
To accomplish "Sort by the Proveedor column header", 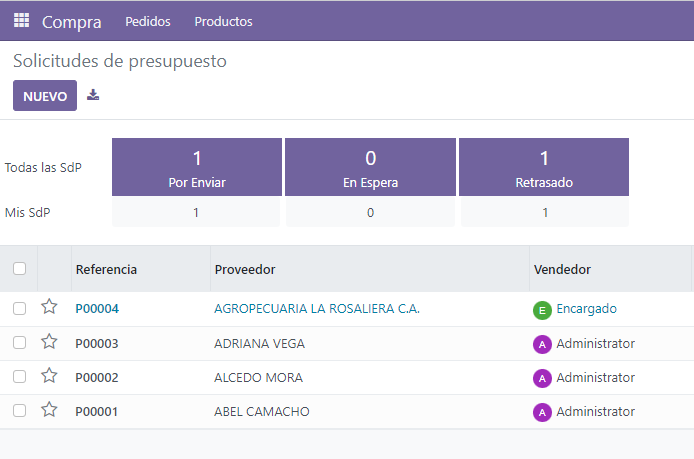I will coord(245,269).
